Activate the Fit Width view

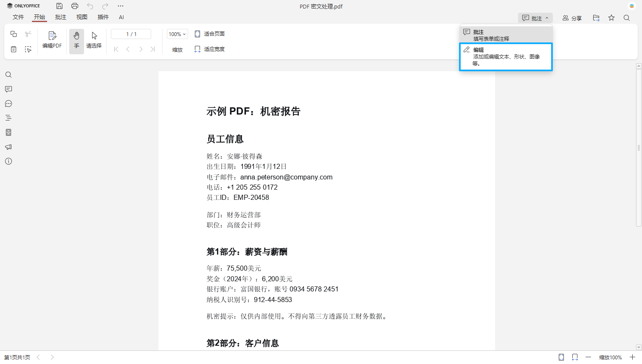coord(210,49)
